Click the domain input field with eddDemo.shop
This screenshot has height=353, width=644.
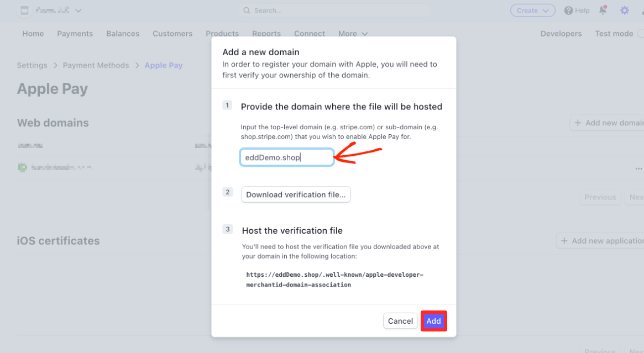(286, 157)
